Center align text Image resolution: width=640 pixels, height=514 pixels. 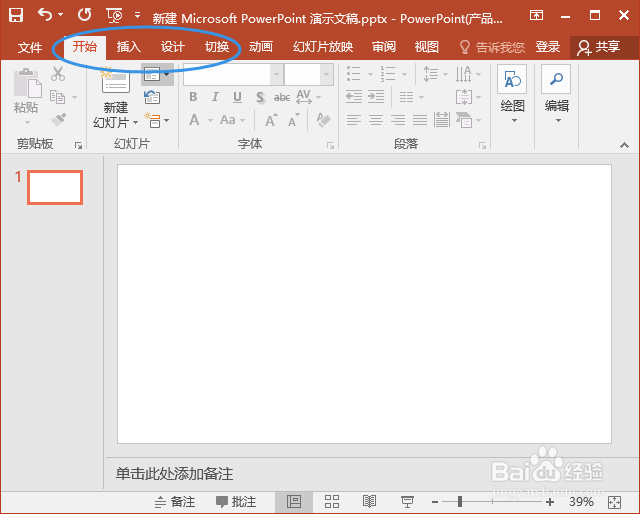pyautogui.click(x=376, y=120)
